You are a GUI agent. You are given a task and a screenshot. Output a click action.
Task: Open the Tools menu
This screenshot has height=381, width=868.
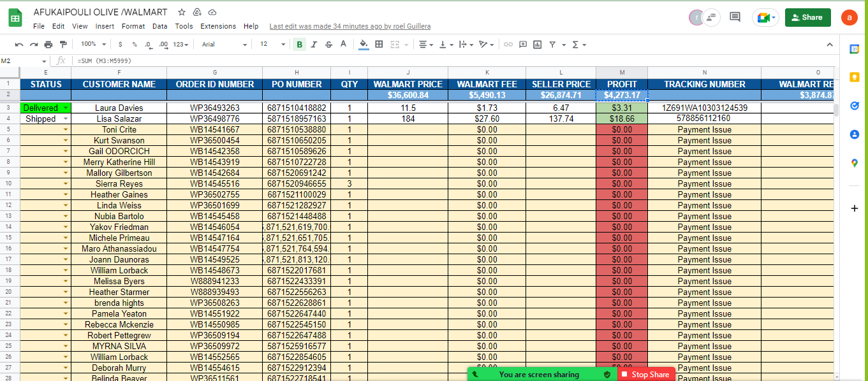184,26
